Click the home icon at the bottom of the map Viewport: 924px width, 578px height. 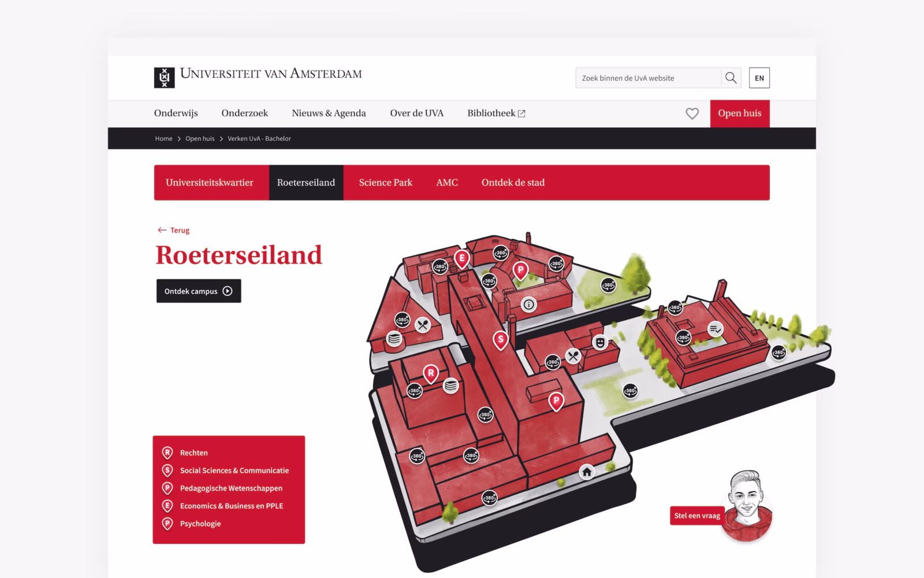tap(586, 472)
